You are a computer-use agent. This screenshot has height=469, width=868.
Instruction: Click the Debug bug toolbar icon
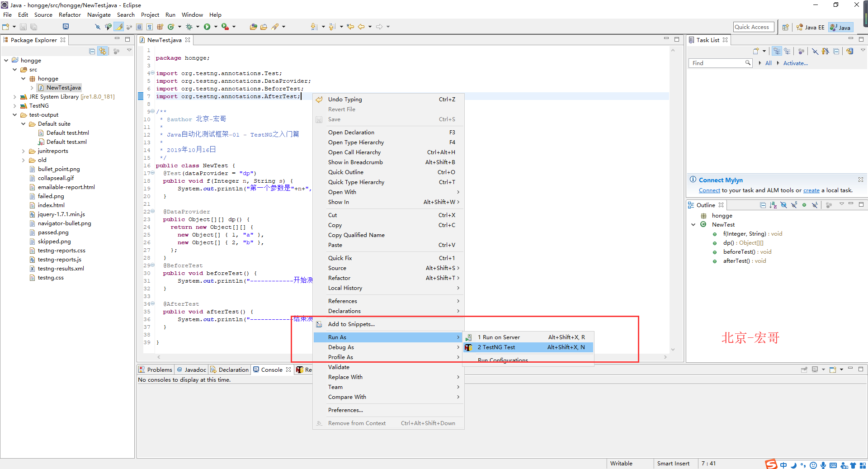coord(189,27)
